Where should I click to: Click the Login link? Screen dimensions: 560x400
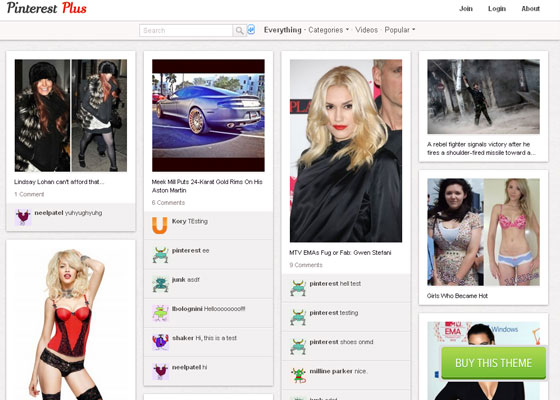[x=497, y=9]
